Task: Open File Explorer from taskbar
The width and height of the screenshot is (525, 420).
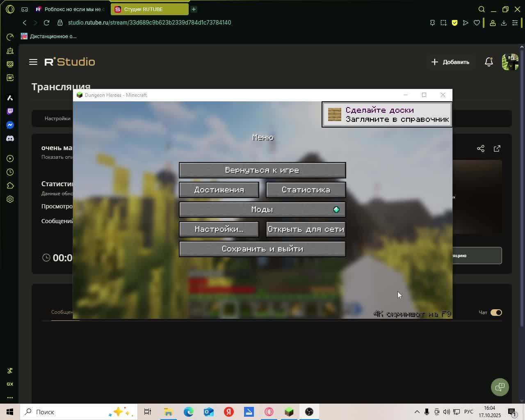Action: point(169,412)
